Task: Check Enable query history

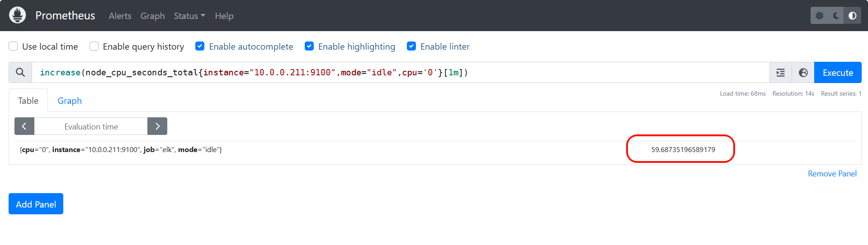Action: 94,46
